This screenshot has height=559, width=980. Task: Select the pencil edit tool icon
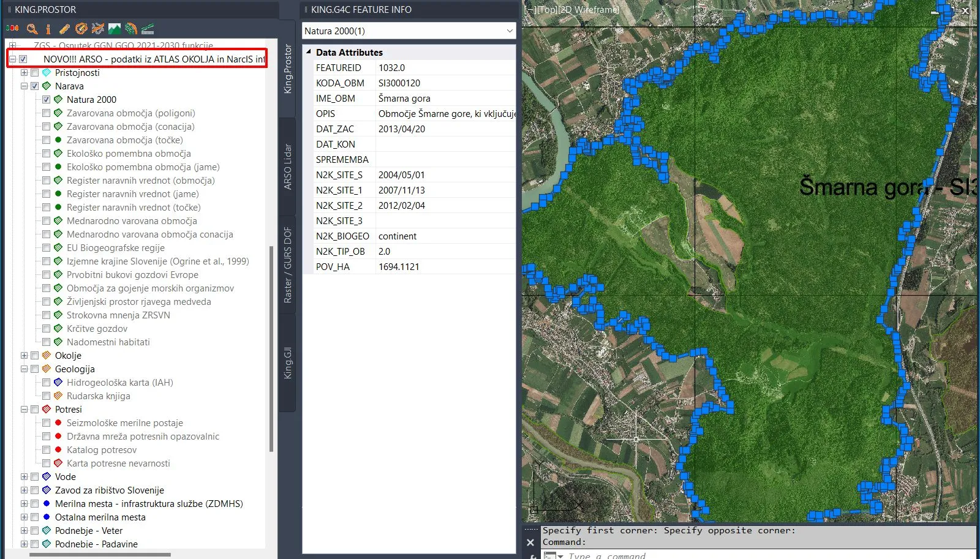pos(64,29)
